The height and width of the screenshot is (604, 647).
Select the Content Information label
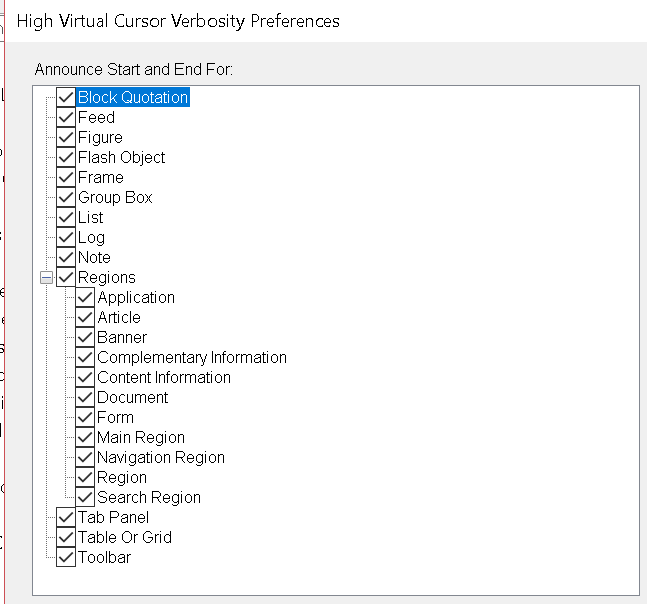[164, 378]
